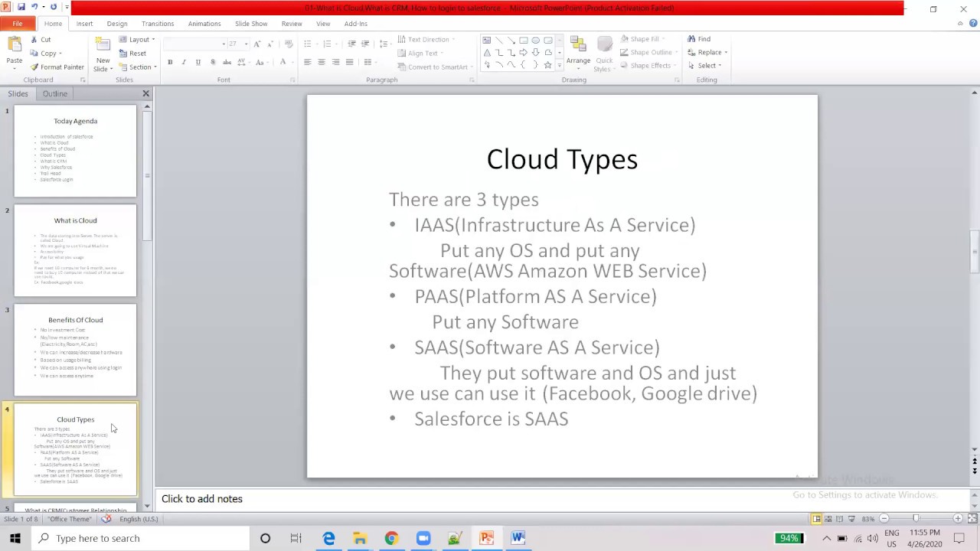Increase font size with the grow font icon

tap(256, 44)
